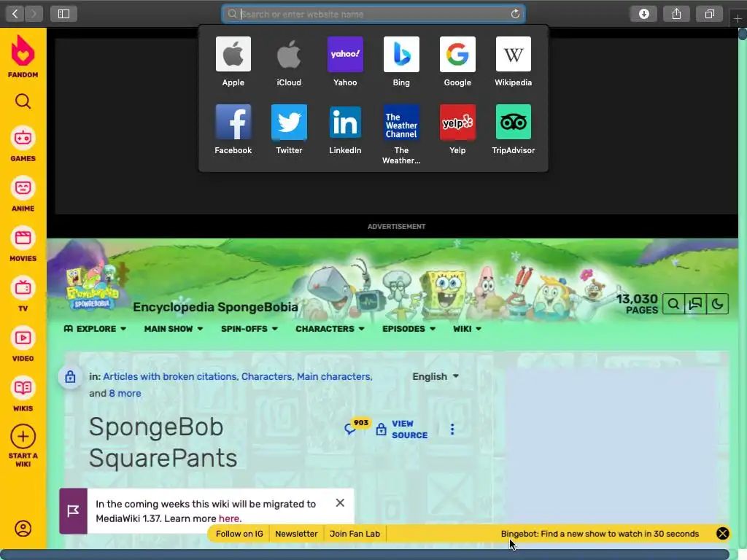Image resolution: width=747 pixels, height=560 pixels.
Task: Open Fandom sidebar search
Action: pos(23,101)
